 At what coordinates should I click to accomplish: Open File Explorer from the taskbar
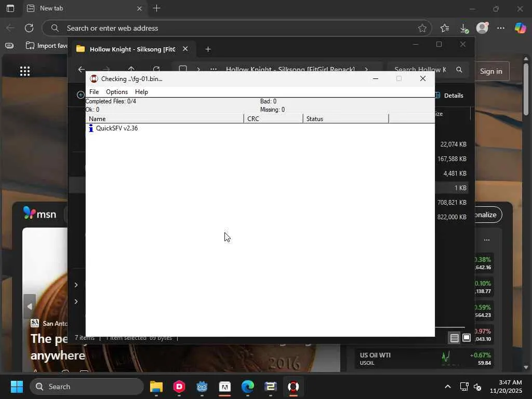[156, 387]
